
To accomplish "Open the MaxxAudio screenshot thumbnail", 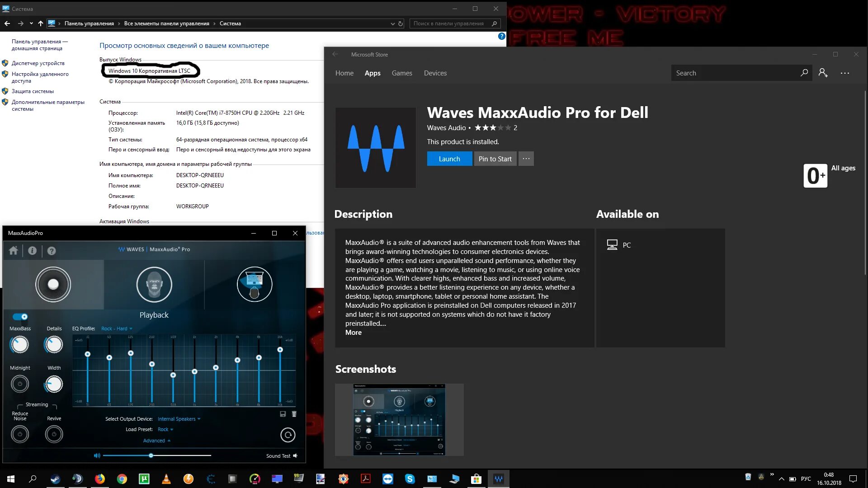I will pos(399,420).
